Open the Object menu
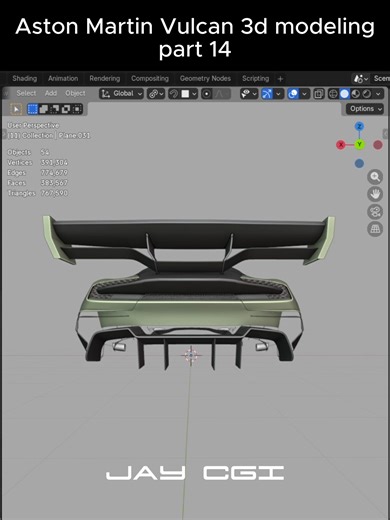The height and width of the screenshot is (520, 390). coord(75,93)
